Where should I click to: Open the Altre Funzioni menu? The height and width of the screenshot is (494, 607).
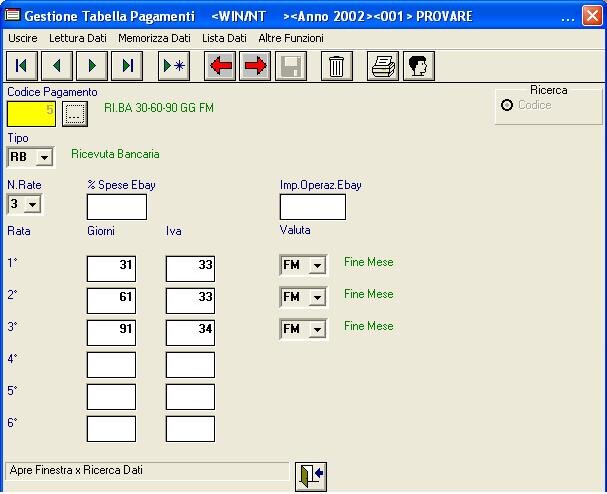pos(291,37)
